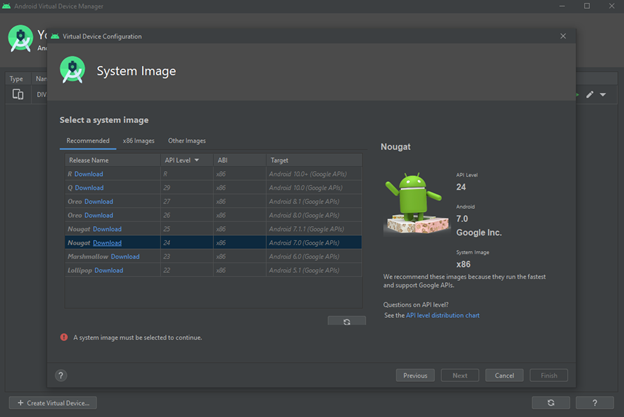Select the Android 8.1 (Google APIs) row
This screenshot has width=624, height=417.
[x=213, y=201]
